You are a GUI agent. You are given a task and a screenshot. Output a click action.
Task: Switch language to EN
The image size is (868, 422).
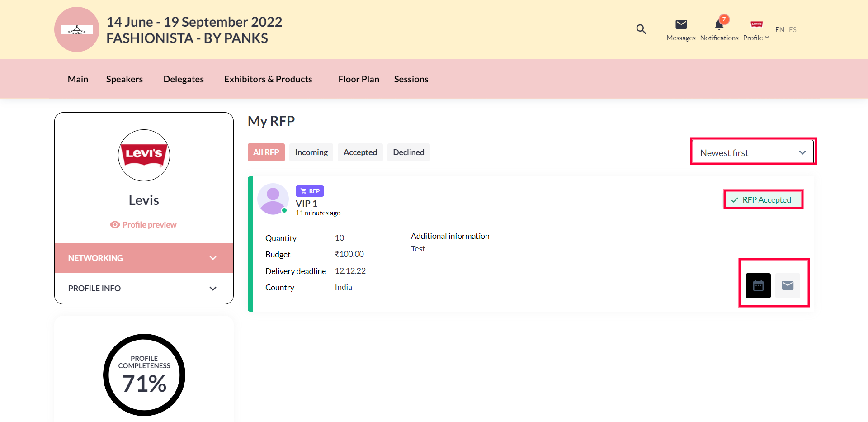coord(779,30)
